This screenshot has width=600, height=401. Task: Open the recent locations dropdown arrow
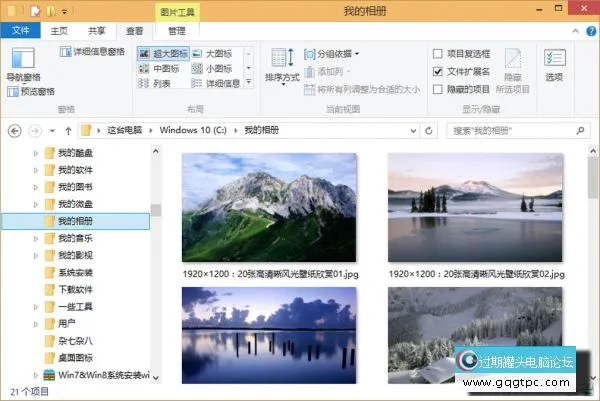point(52,131)
